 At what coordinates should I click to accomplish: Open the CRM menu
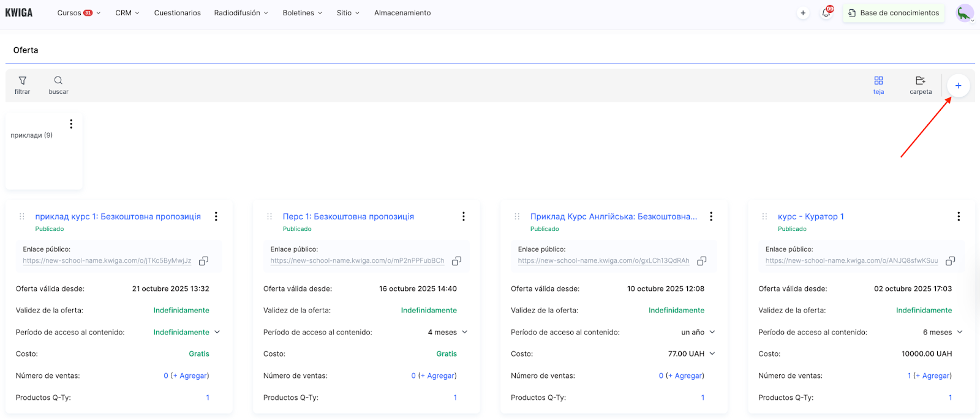coord(127,13)
